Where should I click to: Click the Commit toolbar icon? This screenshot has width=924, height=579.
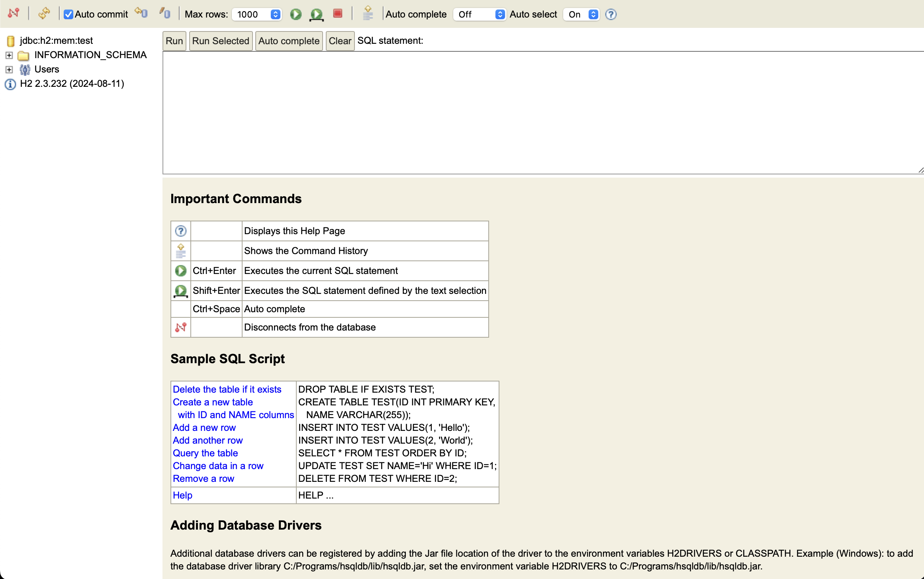165,13
